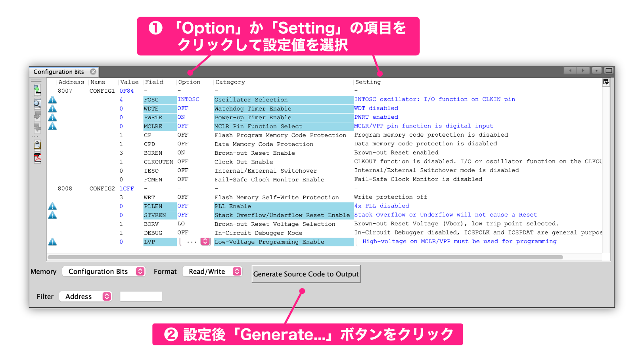644x362 pixels.
Task: Click the magnifier search icon in left toolbar
Action: (x=37, y=104)
